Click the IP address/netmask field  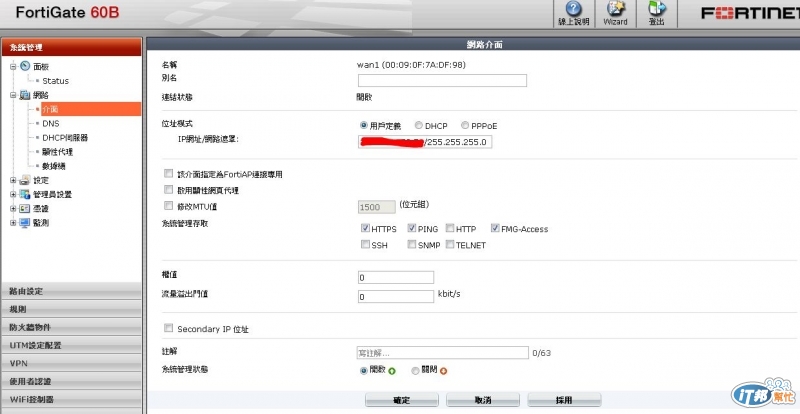(x=425, y=141)
